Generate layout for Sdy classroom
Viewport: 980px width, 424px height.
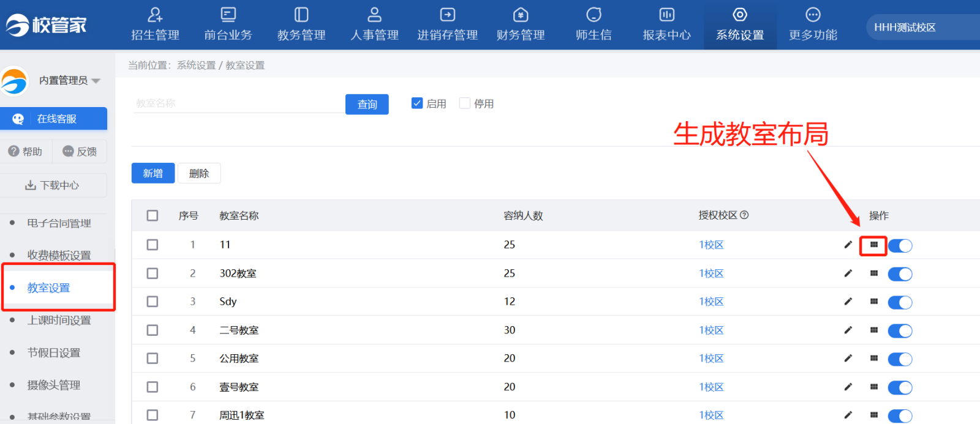pos(874,302)
